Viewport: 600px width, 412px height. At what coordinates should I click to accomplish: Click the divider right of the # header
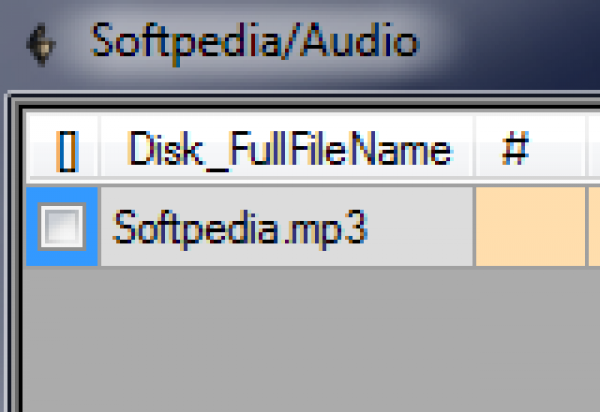click(x=586, y=150)
